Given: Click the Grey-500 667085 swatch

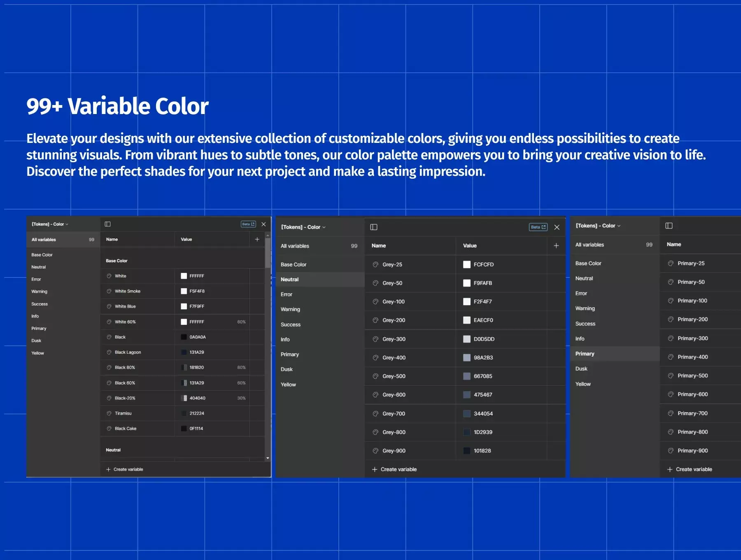Looking at the screenshot, I should coord(467,376).
